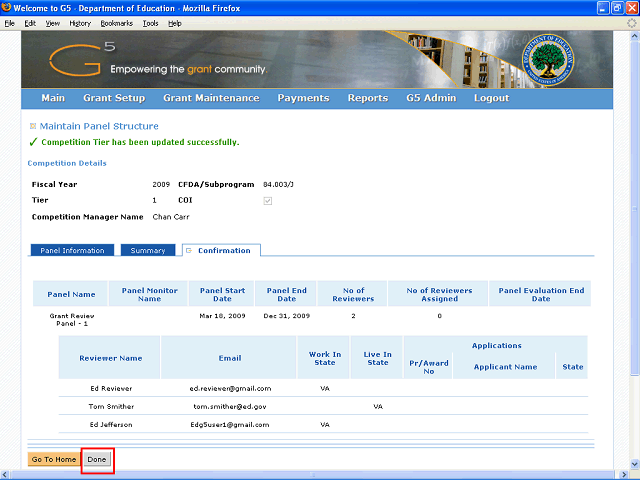640x480 pixels.
Task: Click the Firefox loading throbber icon
Action: [x=630, y=22]
